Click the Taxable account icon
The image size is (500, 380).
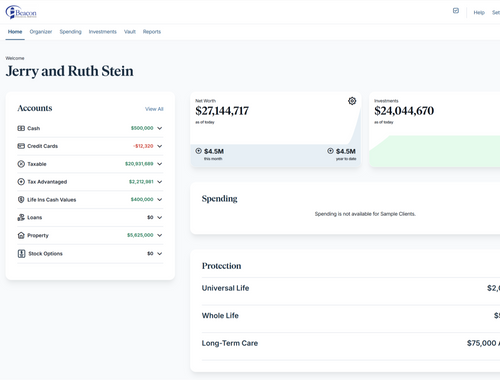pyautogui.click(x=21, y=164)
